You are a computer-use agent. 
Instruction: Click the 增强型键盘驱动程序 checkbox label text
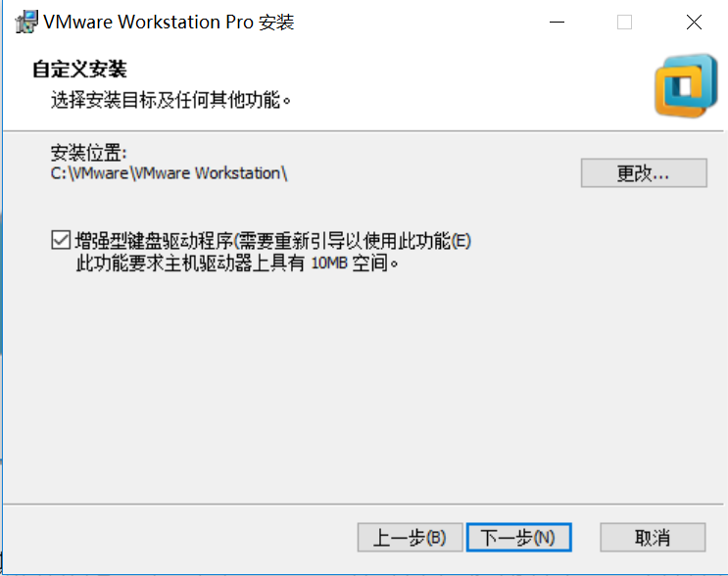273,241
